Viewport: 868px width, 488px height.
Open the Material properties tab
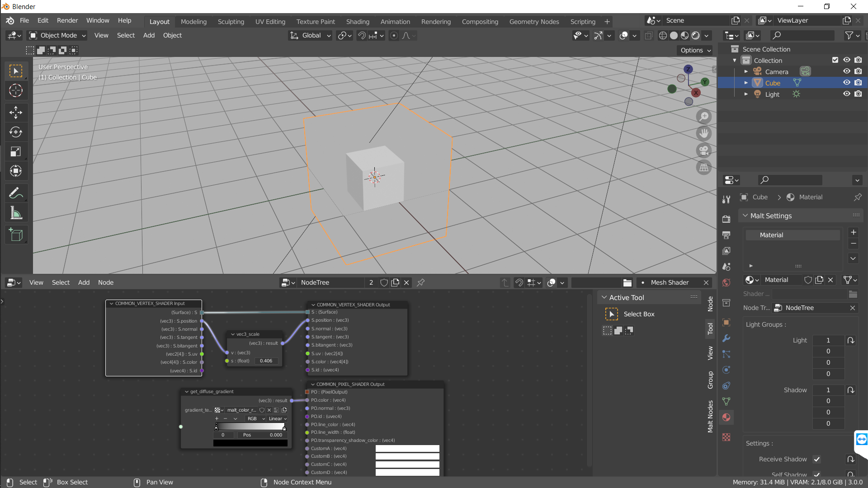pos(726,418)
